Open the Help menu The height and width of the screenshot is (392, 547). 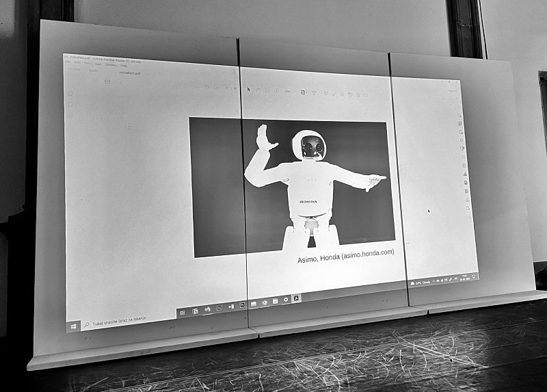click(x=124, y=66)
